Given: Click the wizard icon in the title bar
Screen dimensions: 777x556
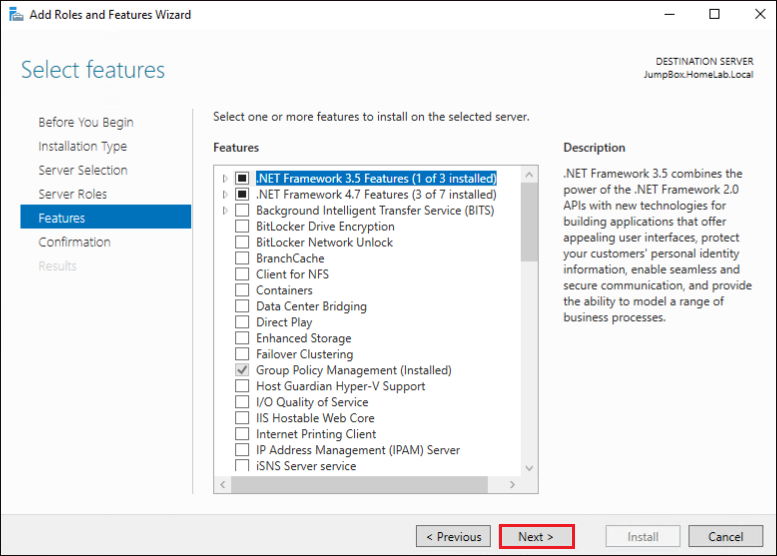Looking at the screenshot, I should [x=16, y=14].
